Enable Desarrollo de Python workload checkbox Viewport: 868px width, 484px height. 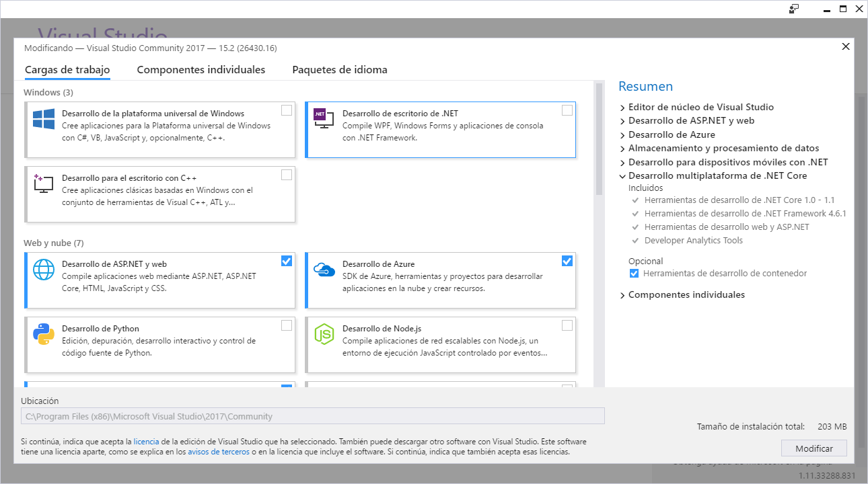coord(287,325)
